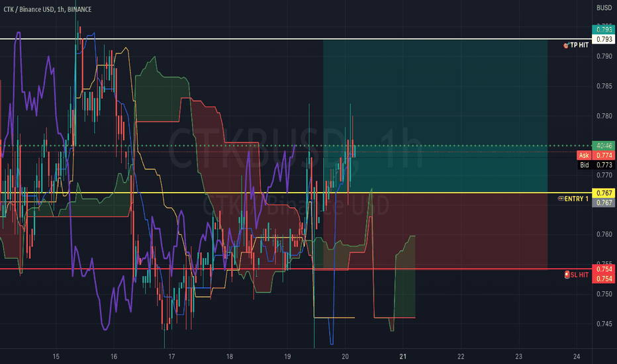617x364 pixels.
Task: Click date 18 on the time axis
Action: (230, 357)
